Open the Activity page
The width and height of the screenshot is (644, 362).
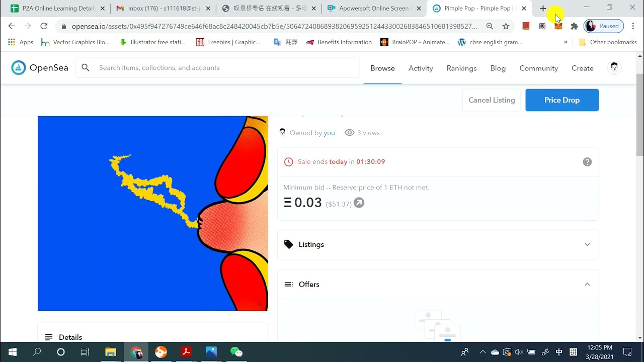pos(421,68)
